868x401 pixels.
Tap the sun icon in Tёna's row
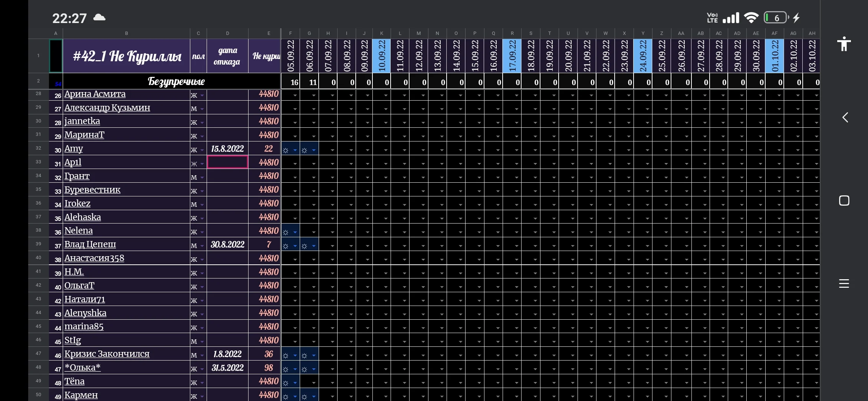pyautogui.click(x=286, y=382)
